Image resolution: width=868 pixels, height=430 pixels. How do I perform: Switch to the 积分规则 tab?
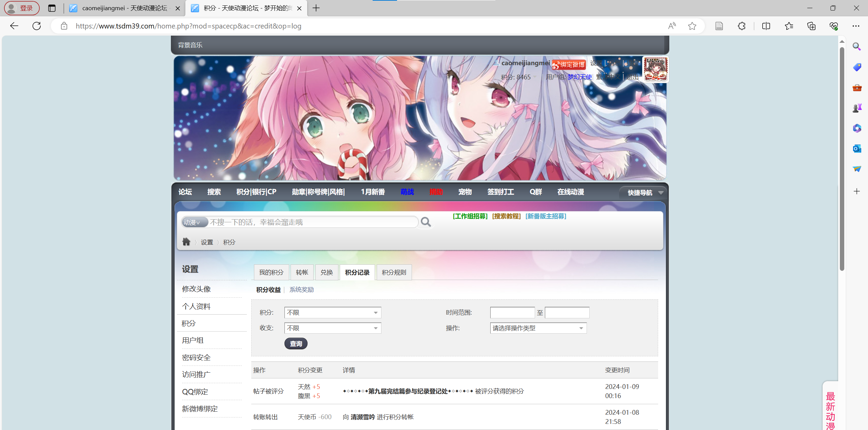[394, 272]
